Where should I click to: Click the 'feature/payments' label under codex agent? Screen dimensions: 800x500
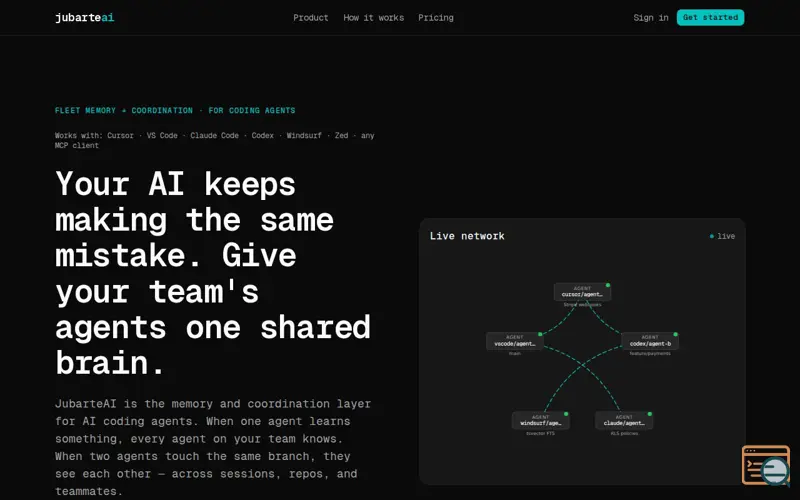click(x=650, y=354)
